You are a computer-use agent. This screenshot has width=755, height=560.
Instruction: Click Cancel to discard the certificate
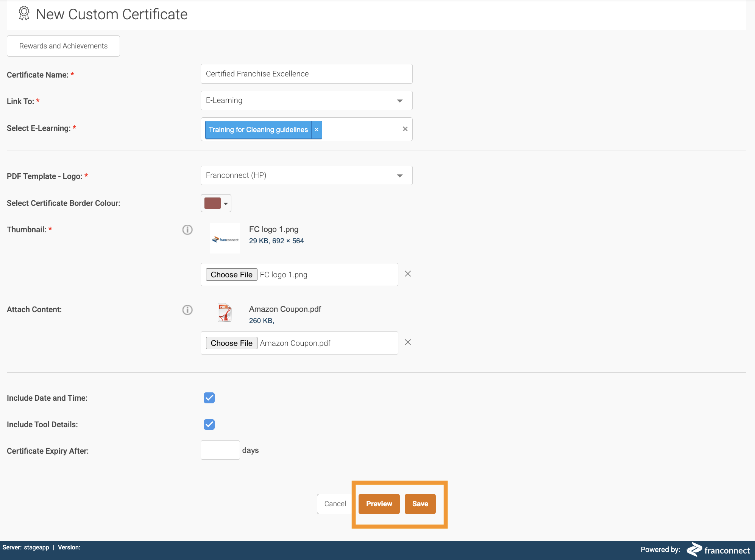click(335, 504)
